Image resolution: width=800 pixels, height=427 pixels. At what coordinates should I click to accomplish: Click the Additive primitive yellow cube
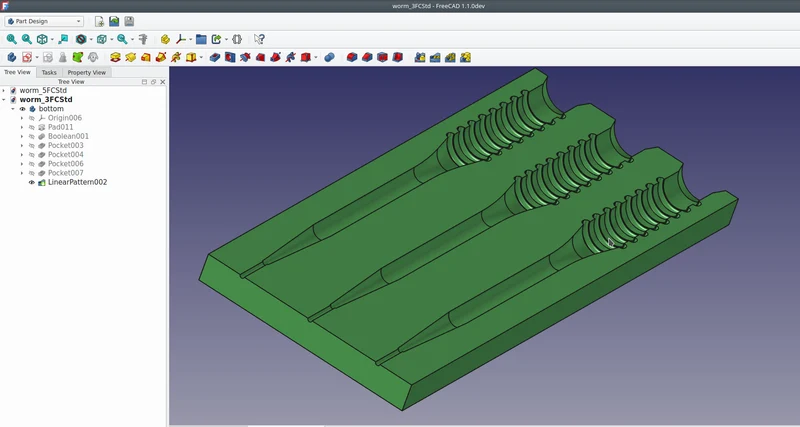(x=191, y=57)
